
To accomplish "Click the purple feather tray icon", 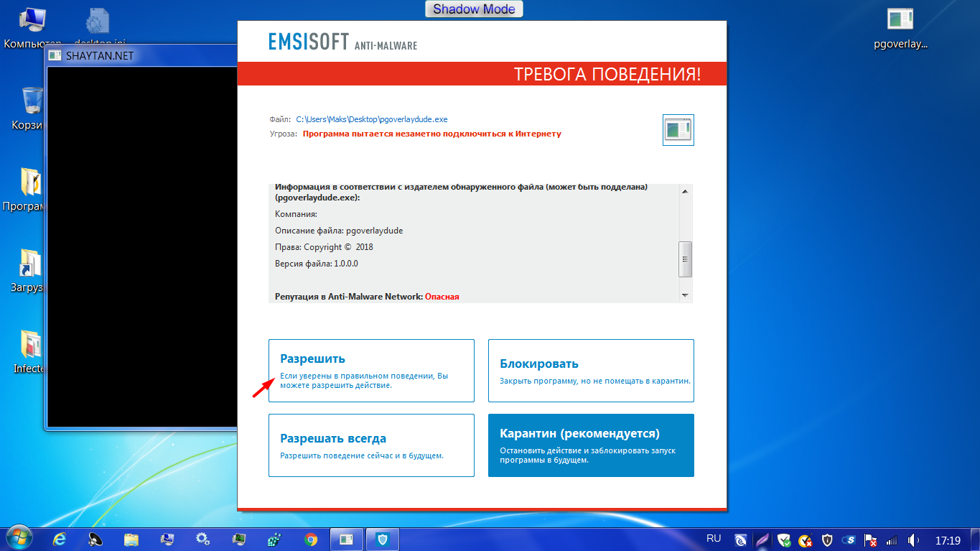I will click(763, 540).
